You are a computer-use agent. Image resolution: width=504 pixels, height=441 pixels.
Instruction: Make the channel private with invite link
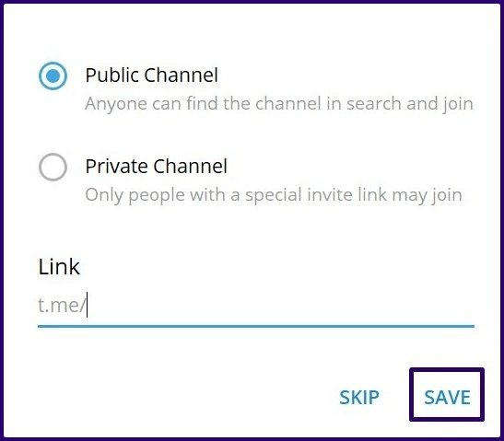[53, 168]
